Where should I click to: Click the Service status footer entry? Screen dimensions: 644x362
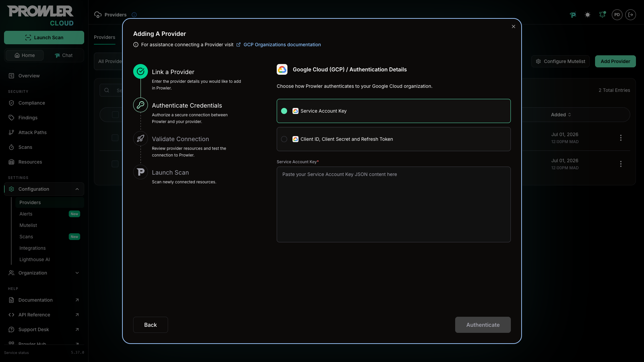click(x=16, y=353)
